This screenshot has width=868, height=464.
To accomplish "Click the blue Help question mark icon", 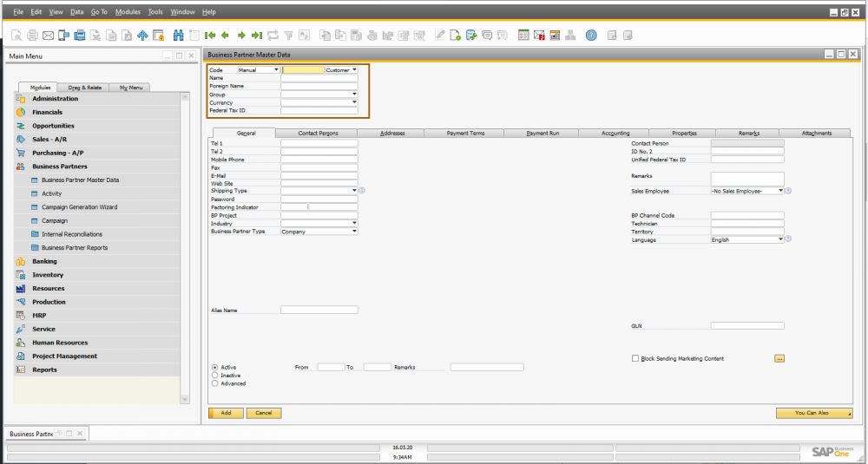I will [591, 36].
